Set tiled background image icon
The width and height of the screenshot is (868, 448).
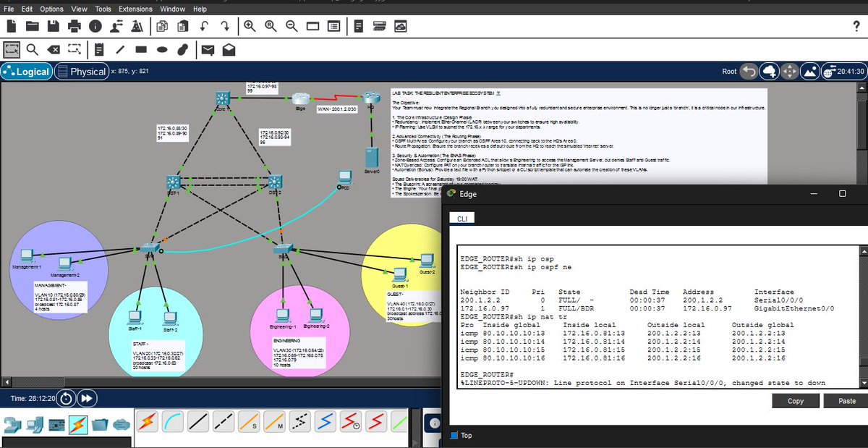tap(810, 72)
